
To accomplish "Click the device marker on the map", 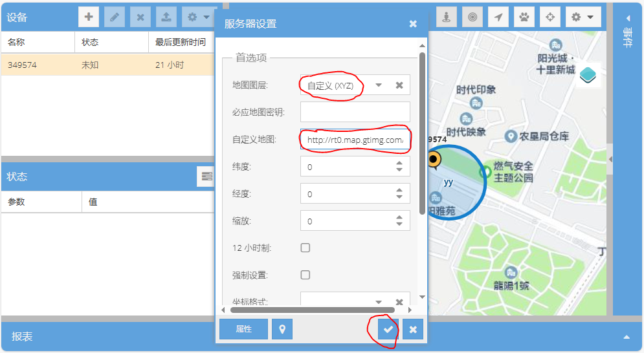I will 434,160.
